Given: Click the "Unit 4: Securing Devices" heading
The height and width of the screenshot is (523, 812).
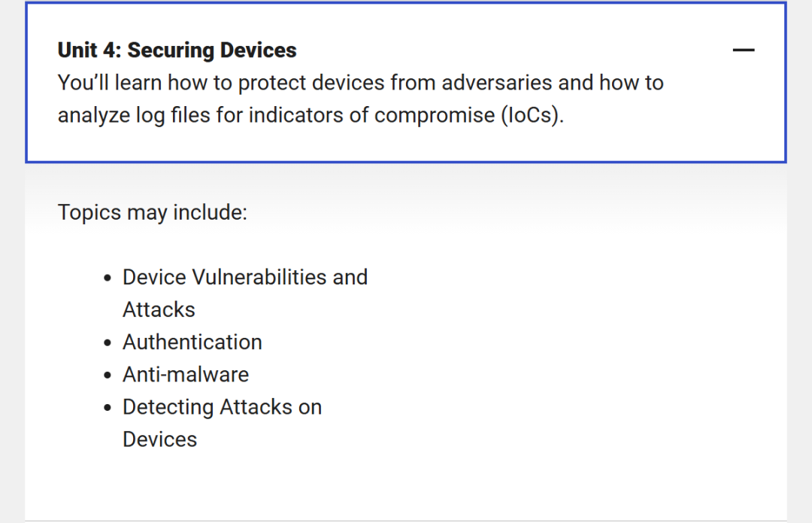Looking at the screenshot, I should pos(177,50).
